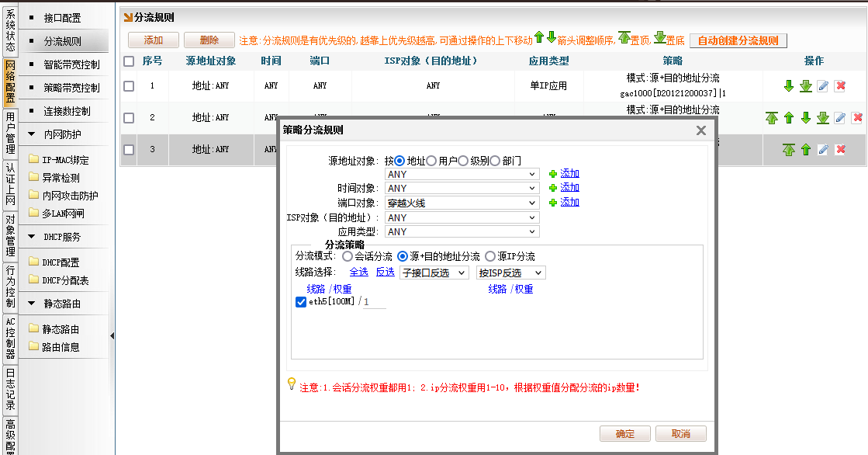Switch to the 认证上网 vertical tab
This screenshot has width=868, height=455.
coord(10,184)
